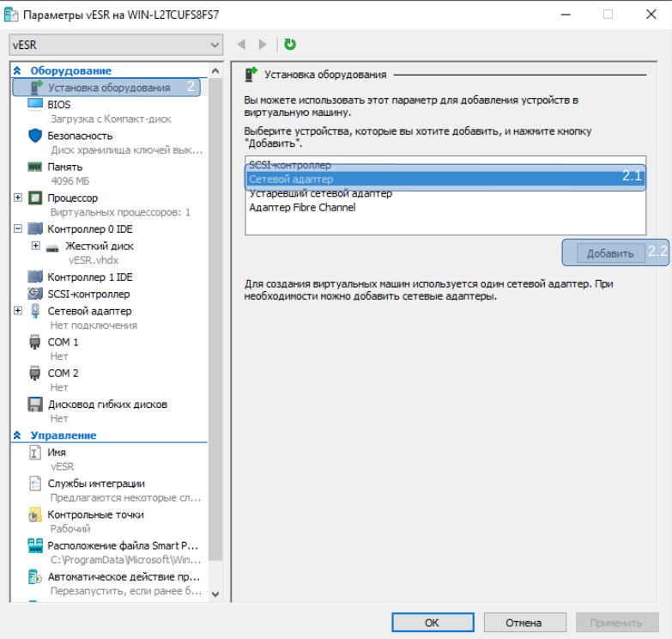Expand the Жесткий диск node
This screenshot has height=639, width=672.
[x=36, y=246]
